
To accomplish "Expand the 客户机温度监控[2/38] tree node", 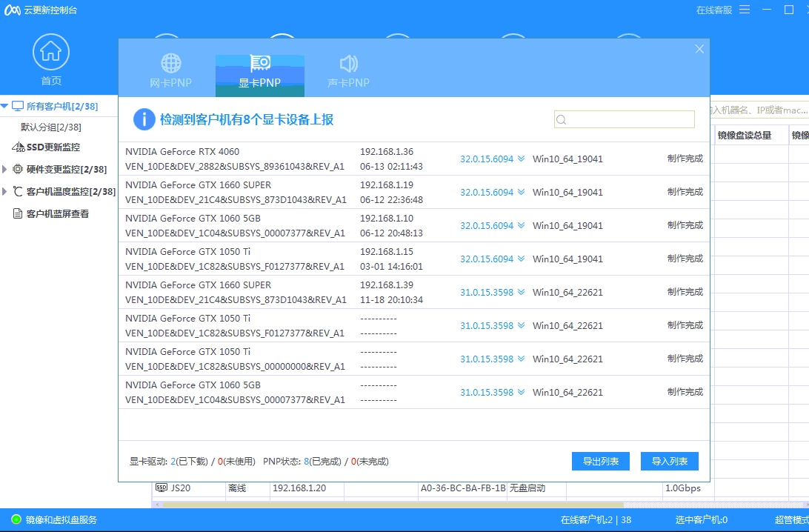I will (4, 191).
